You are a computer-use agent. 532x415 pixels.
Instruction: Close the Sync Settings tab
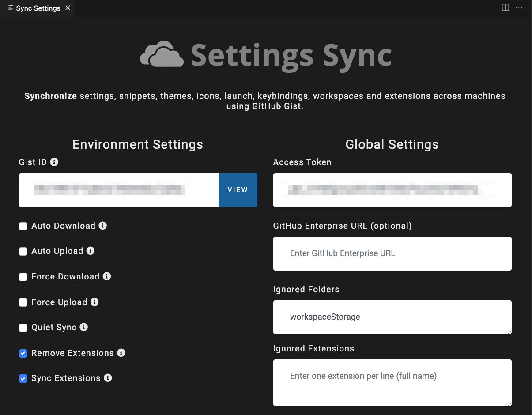tap(68, 8)
